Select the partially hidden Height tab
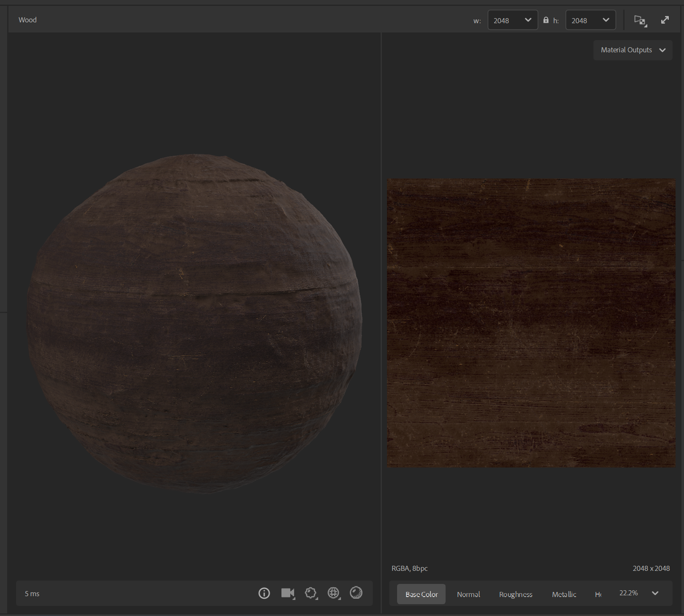 tap(598, 594)
